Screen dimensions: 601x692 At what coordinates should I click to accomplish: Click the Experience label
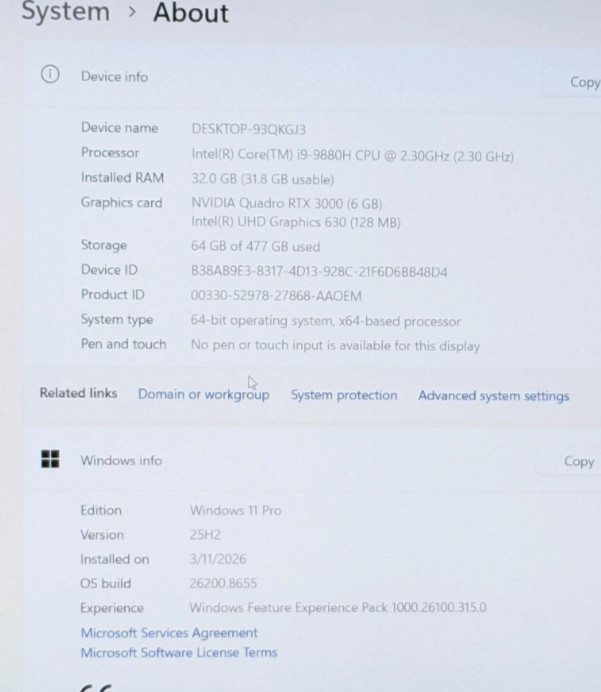click(112, 608)
